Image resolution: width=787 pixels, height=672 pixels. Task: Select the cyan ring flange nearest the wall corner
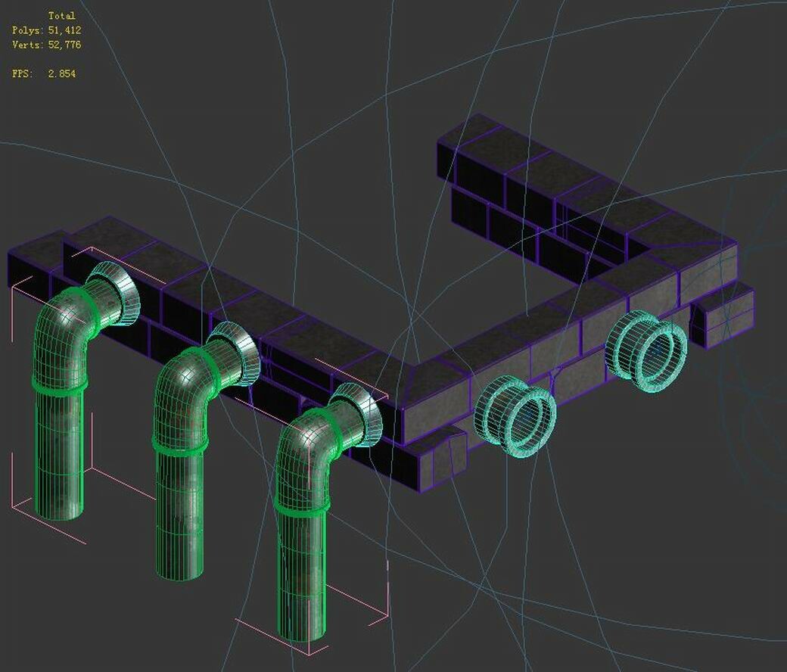click(x=515, y=416)
